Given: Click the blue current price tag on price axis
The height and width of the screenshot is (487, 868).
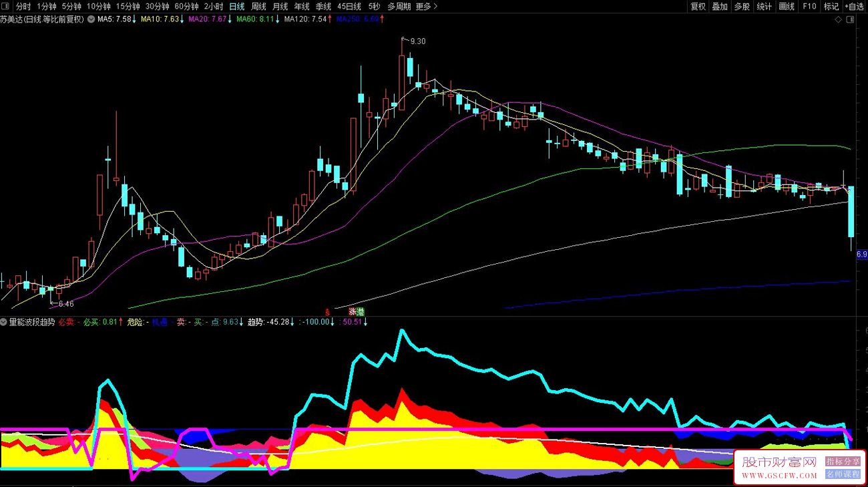Looking at the screenshot, I should coord(861,255).
